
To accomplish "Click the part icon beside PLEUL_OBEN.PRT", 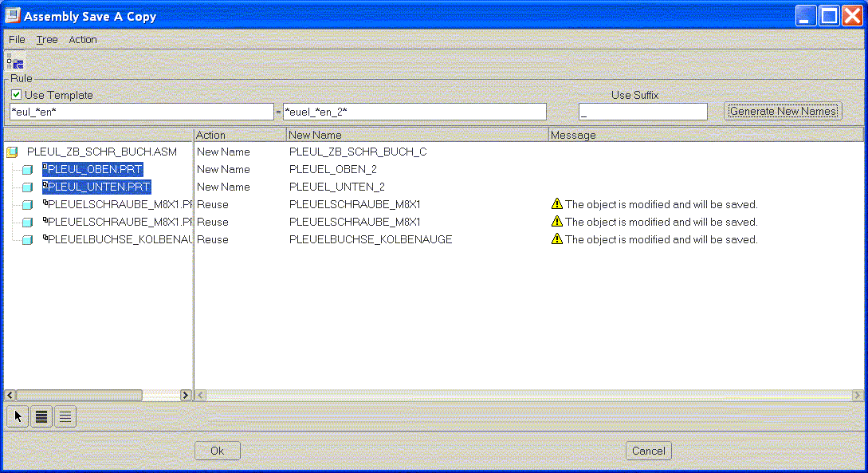I will pyautogui.click(x=28, y=170).
